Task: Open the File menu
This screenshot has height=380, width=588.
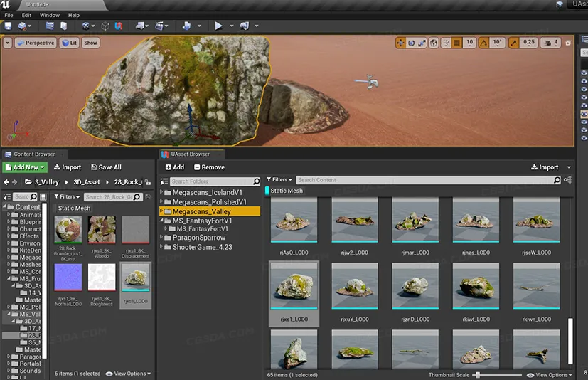Action: pyautogui.click(x=9, y=15)
